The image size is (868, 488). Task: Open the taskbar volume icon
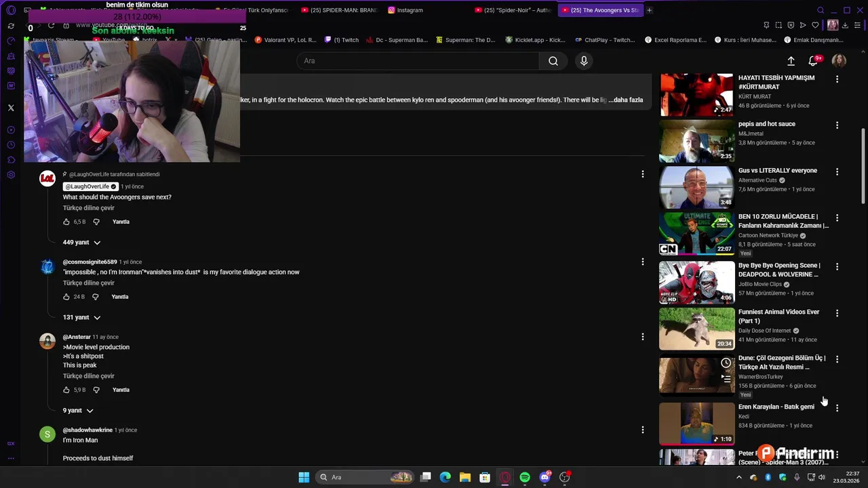[822, 477]
